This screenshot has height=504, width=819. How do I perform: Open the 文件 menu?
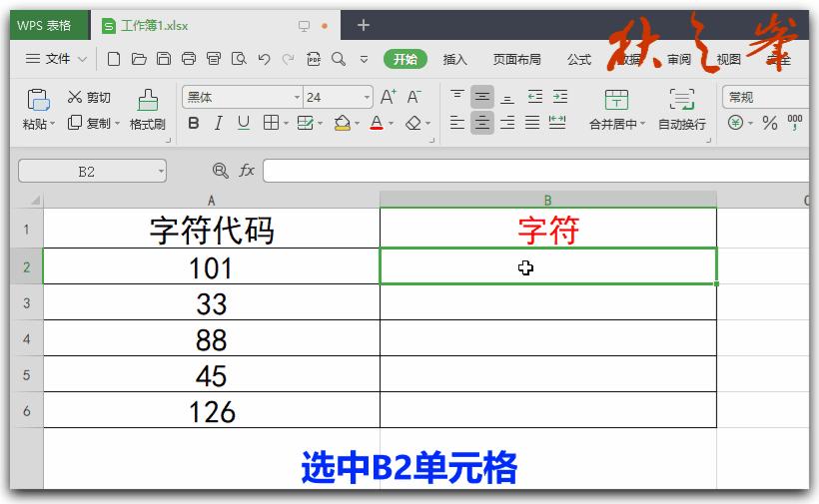56,59
